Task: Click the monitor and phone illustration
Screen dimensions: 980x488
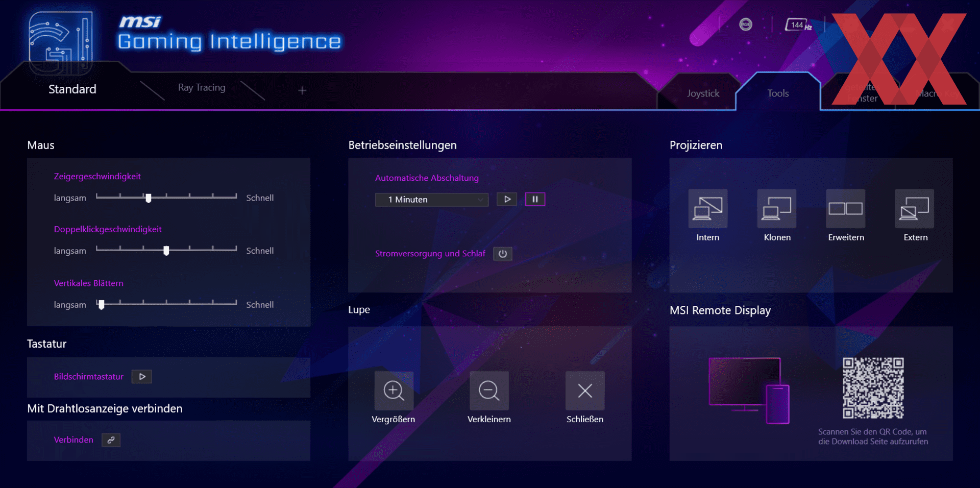Action: click(749, 391)
